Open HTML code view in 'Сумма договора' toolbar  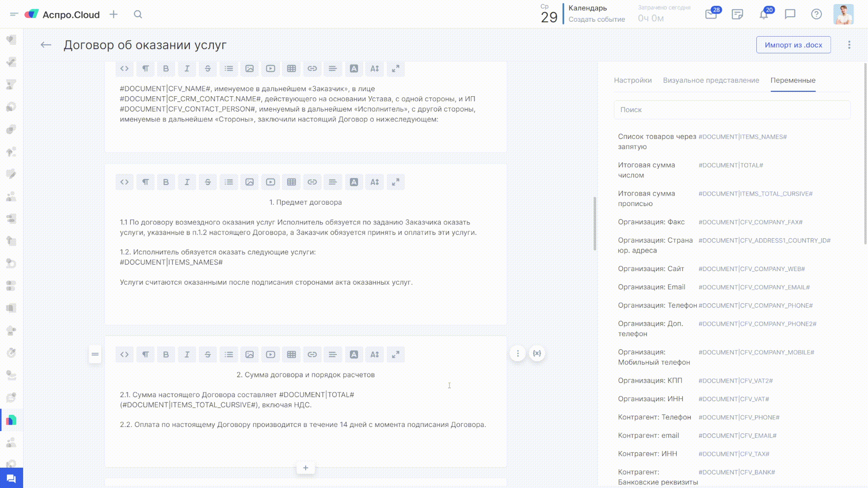point(124,355)
